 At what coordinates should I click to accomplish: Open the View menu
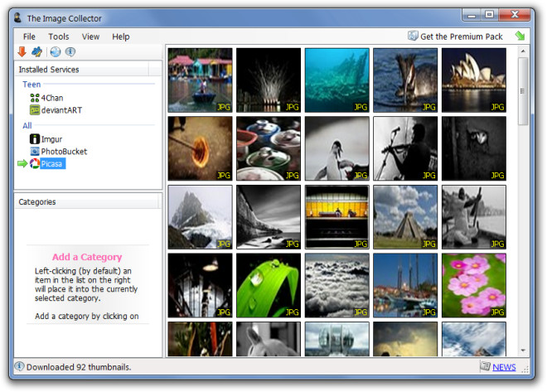90,36
